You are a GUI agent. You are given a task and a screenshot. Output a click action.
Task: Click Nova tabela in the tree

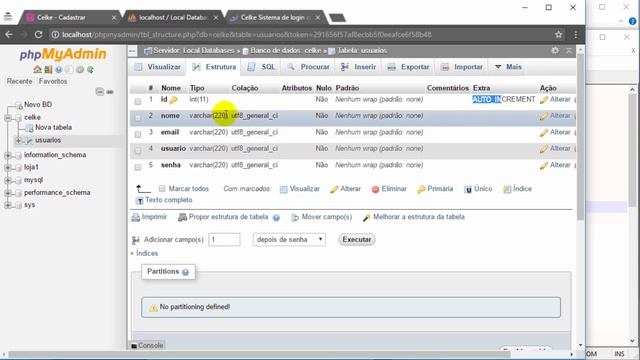pyautogui.click(x=53, y=127)
